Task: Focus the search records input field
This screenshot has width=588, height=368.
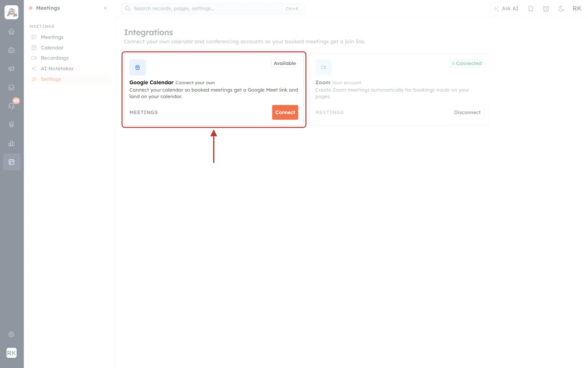Action: (x=213, y=9)
